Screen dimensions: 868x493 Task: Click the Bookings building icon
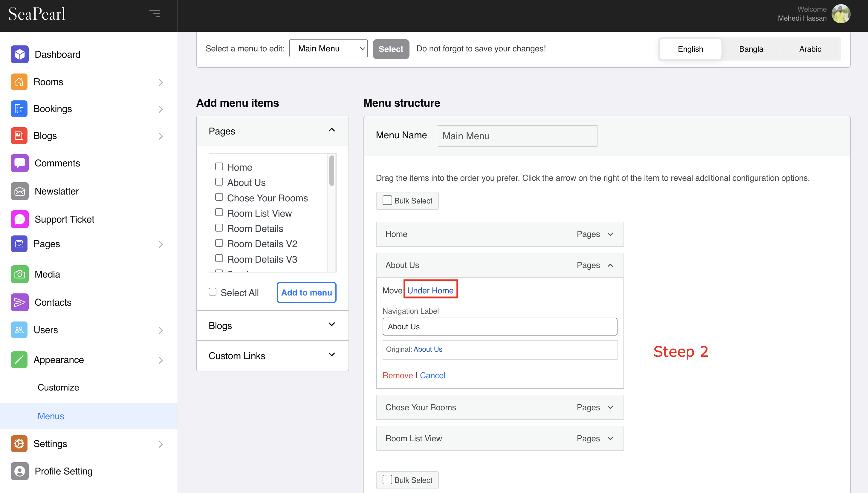tap(19, 109)
